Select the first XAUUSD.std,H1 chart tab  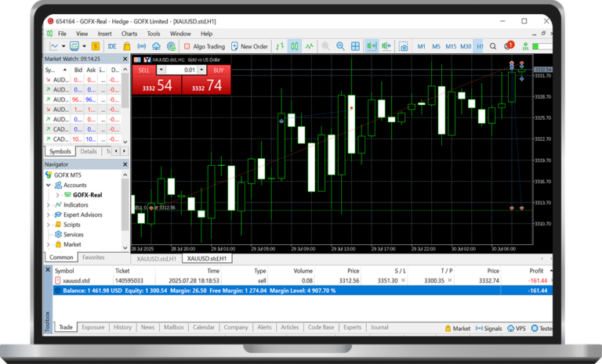[156, 259]
